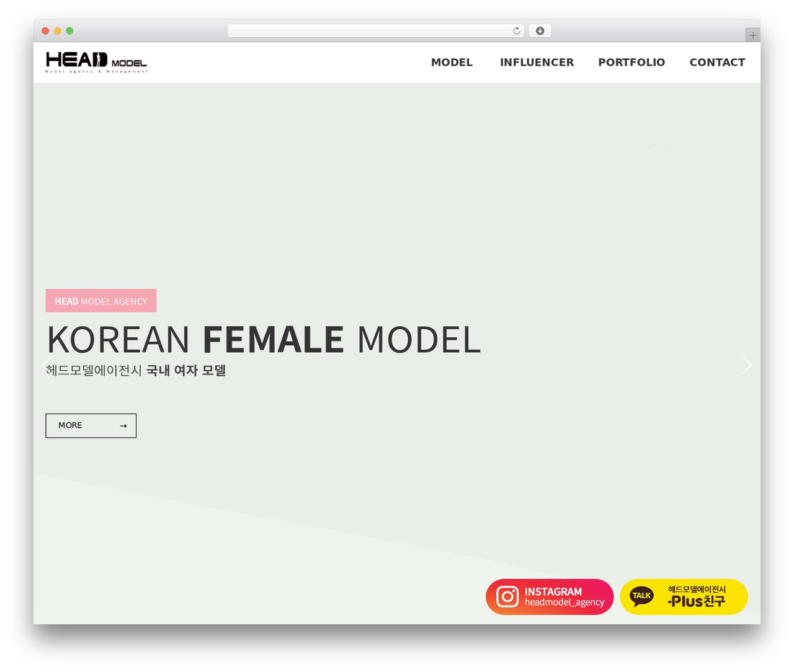Open a new tab with plus button
Viewport: 794px width, 672px height.
coord(752,35)
